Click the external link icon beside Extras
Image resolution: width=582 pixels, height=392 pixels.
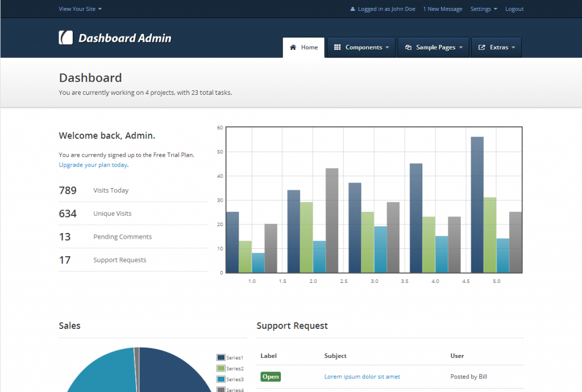click(482, 48)
